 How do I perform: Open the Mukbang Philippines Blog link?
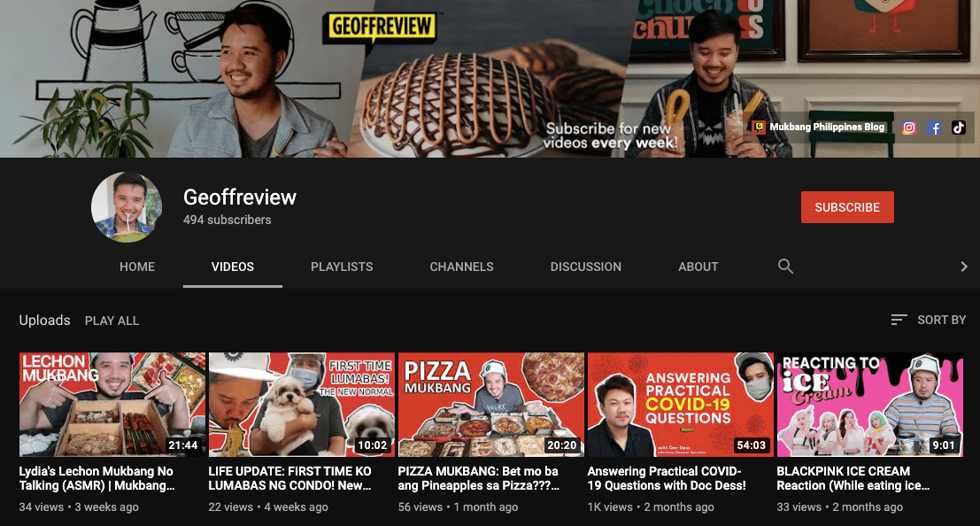[827, 127]
